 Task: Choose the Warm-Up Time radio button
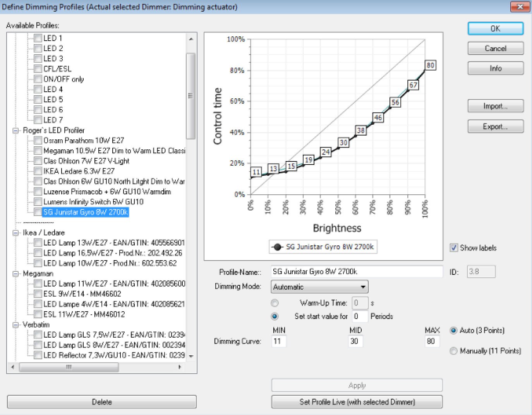click(x=275, y=303)
